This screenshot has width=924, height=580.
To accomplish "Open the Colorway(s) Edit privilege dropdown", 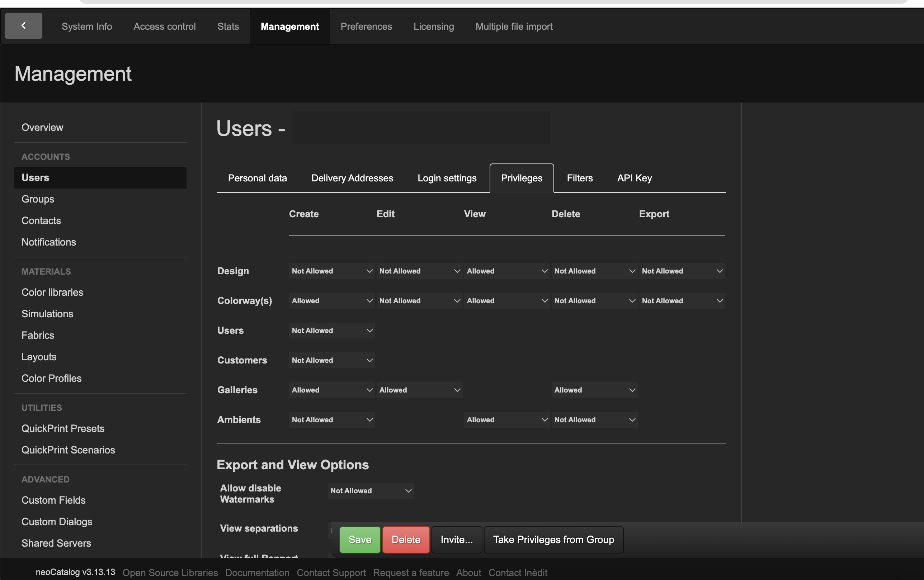I will click(x=419, y=301).
